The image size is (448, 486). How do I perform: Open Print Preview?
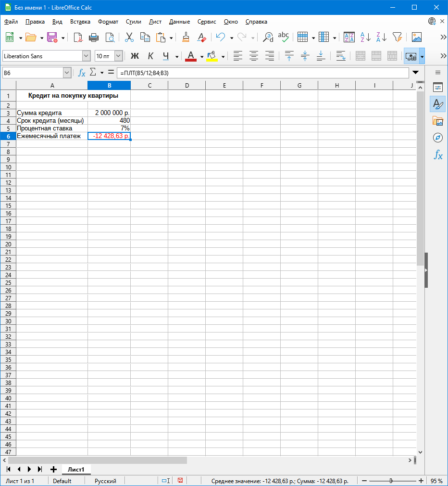tap(110, 38)
